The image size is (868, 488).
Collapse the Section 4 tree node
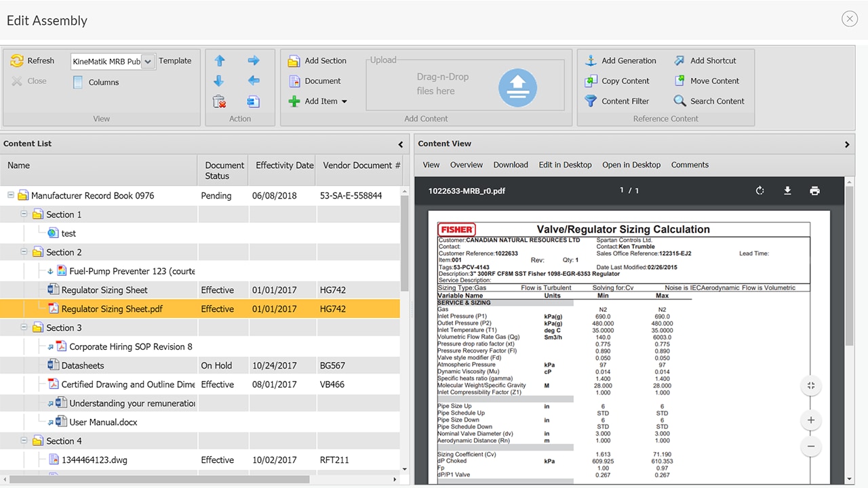[x=24, y=441]
